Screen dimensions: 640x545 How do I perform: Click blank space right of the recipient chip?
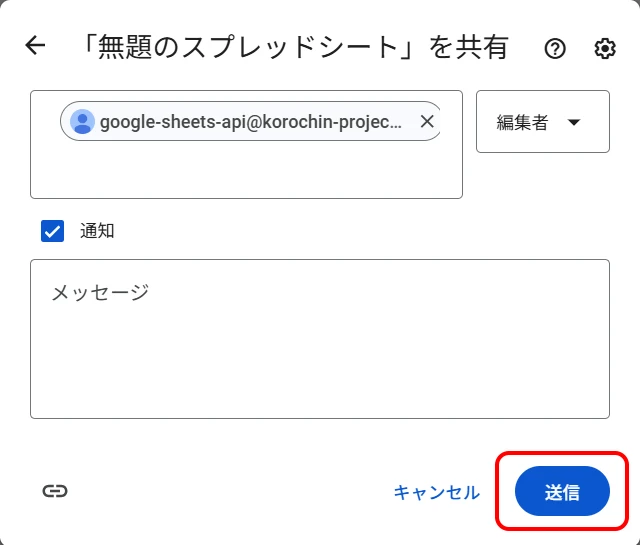(451, 122)
